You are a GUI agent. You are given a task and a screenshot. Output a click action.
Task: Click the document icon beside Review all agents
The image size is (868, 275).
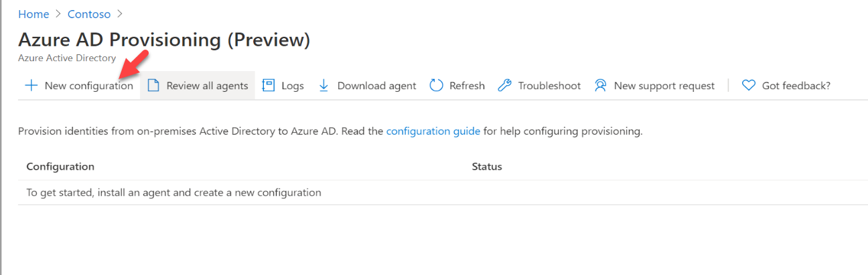click(x=153, y=86)
